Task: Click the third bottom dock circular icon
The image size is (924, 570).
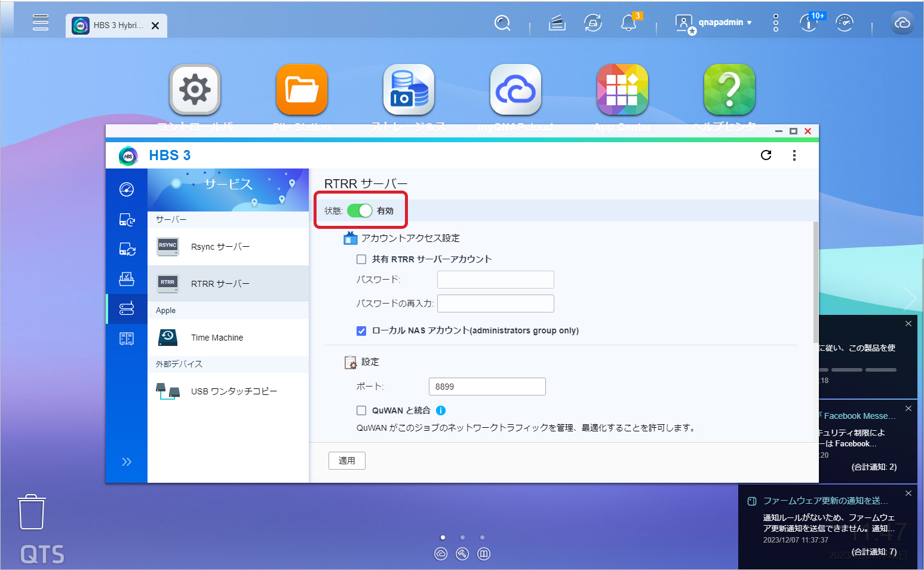Action: [x=484, y=554]
